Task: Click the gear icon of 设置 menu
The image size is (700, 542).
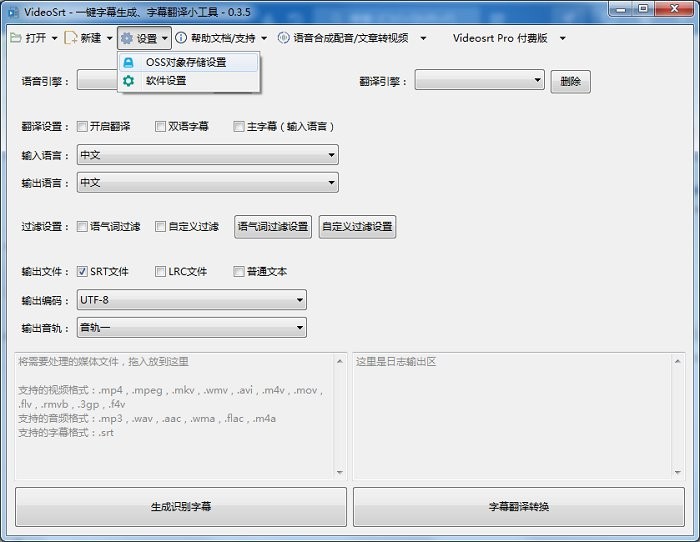Action: coord(127,38)
